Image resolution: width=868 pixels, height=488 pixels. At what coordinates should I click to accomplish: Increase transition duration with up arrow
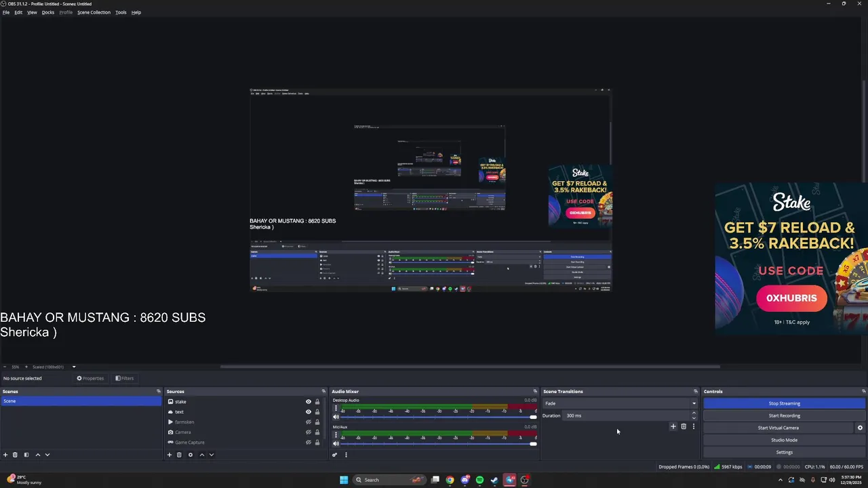694,413
